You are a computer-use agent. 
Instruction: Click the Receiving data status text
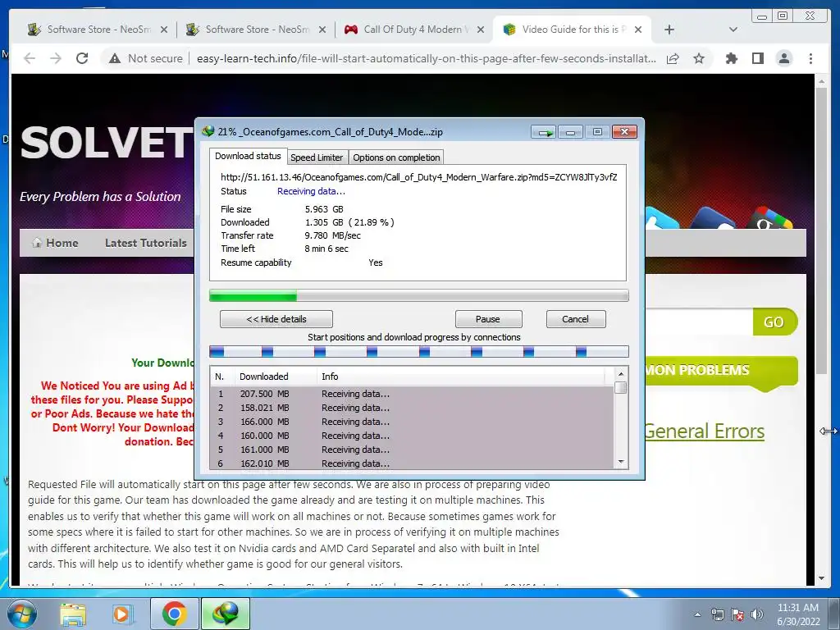pyautogui.click(x=311, y=191)
